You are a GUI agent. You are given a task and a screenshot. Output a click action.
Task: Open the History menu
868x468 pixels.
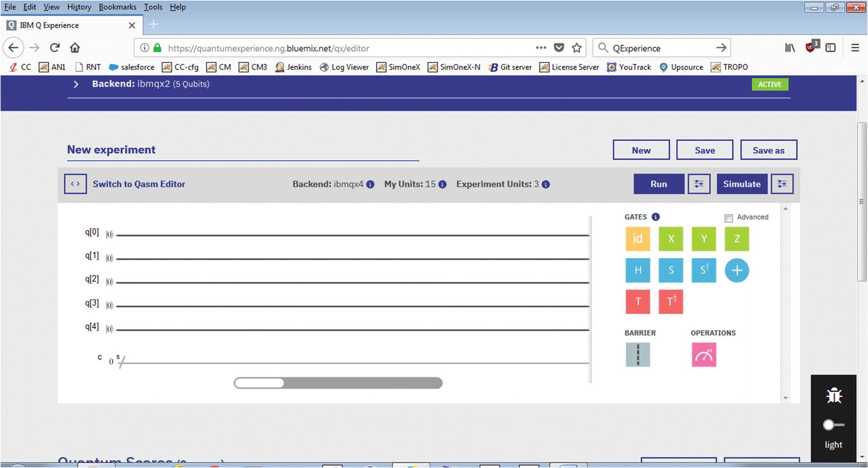pos(79,7)
